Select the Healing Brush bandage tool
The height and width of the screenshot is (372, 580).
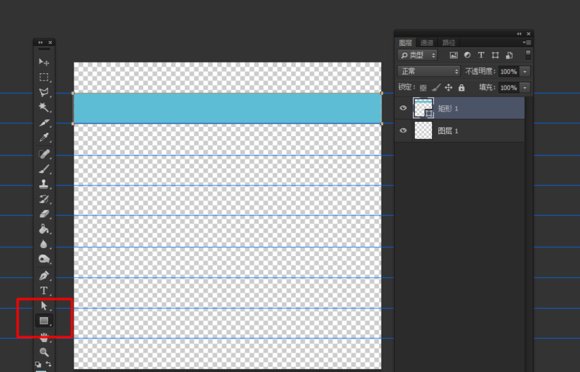pos(44,154)
